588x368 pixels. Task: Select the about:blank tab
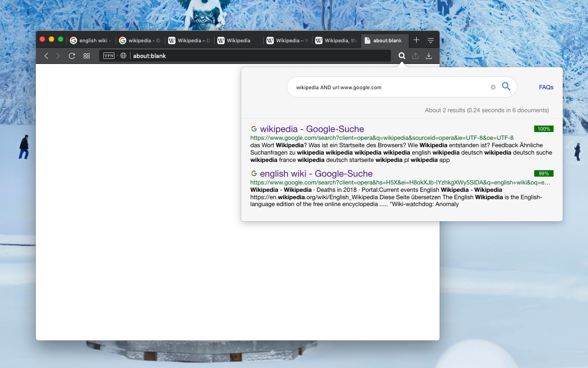[384, 40]
